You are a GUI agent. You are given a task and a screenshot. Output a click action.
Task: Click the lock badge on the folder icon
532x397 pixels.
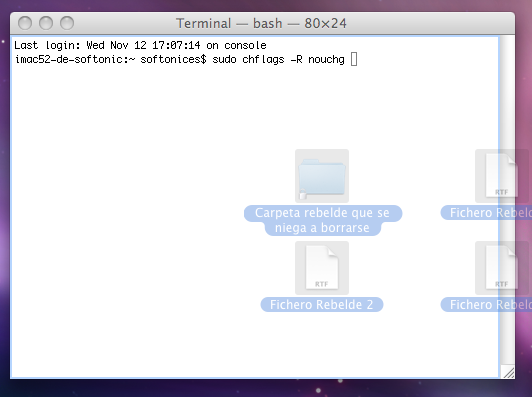(303, 195)
